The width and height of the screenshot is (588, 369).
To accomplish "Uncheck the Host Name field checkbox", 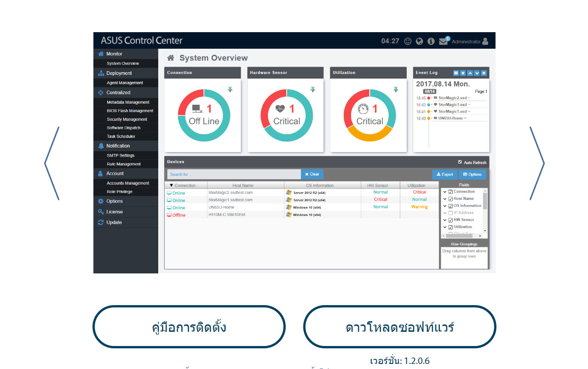I will pyautogui.click(x=450, y=199).
